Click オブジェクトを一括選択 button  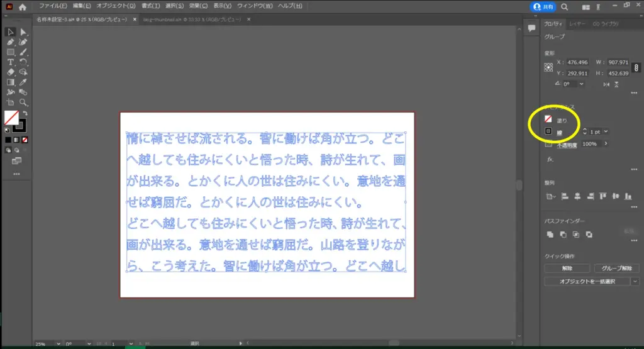(x=587, y=281)
